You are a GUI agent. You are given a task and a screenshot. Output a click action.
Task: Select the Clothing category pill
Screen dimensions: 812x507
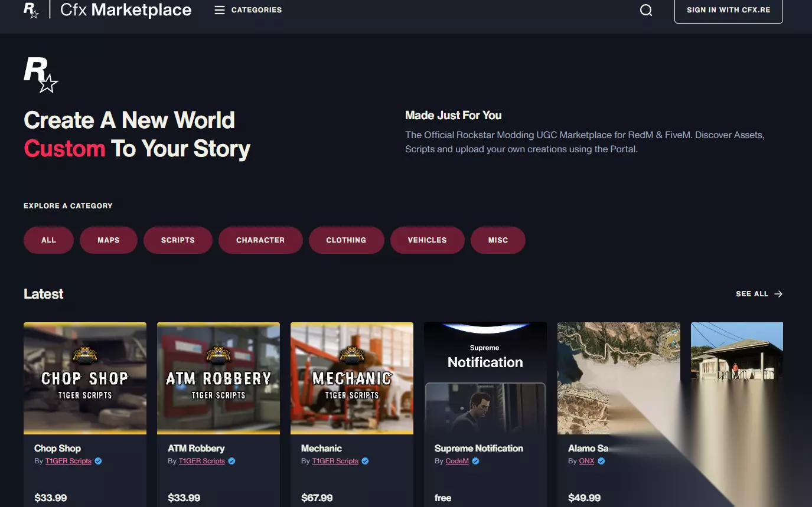coord(346,240)
